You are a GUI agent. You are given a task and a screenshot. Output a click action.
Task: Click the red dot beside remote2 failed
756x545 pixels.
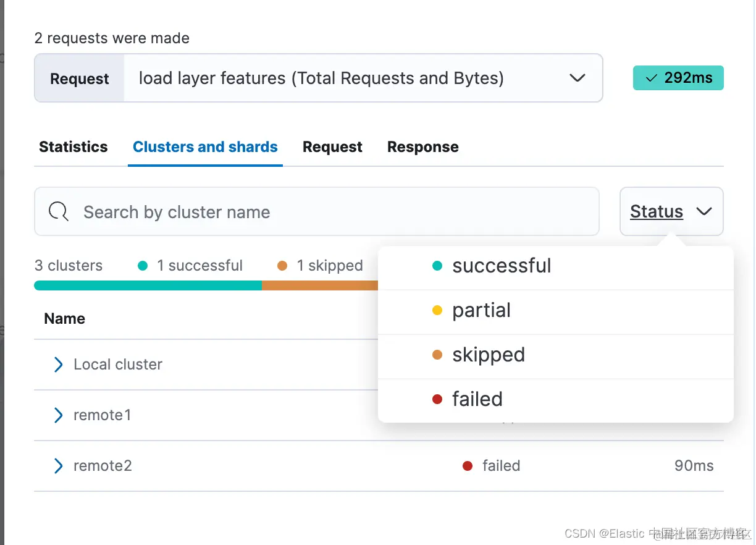(x=468, y=466)
